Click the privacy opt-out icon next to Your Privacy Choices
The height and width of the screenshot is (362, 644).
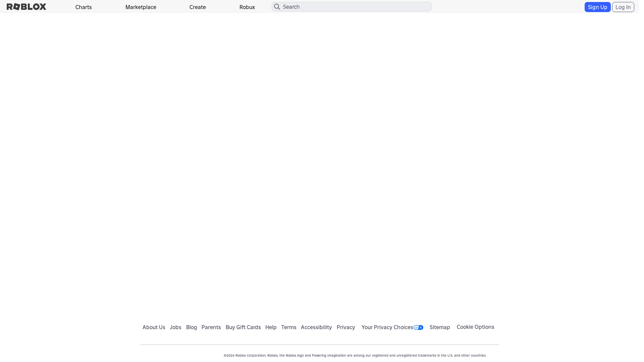tap(418, 327)
